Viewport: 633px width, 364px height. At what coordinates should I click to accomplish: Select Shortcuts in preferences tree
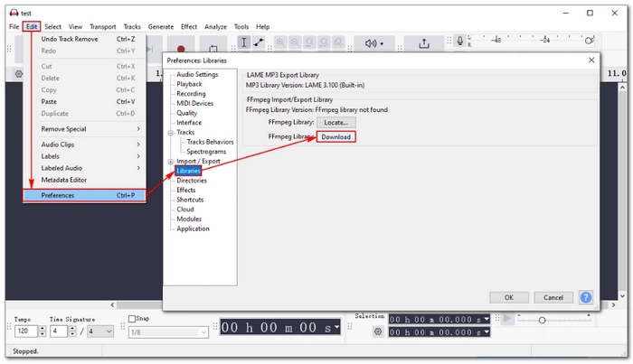pyautogui.click(x=190, y=200)
